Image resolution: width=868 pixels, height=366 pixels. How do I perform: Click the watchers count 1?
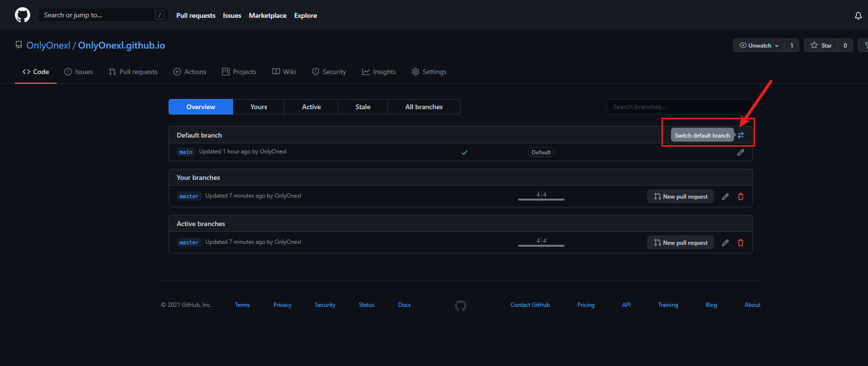[x=792, y=45]
